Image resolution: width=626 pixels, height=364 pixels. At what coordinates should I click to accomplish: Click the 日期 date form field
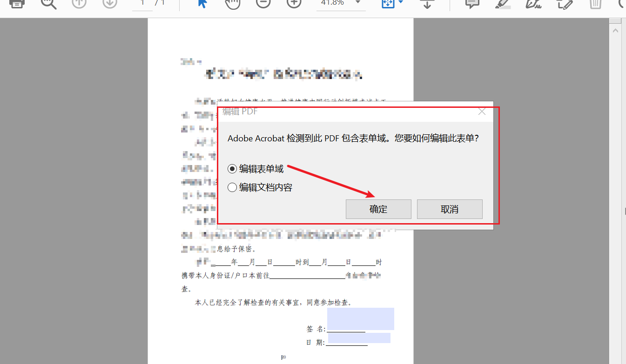tap(359, 338)
